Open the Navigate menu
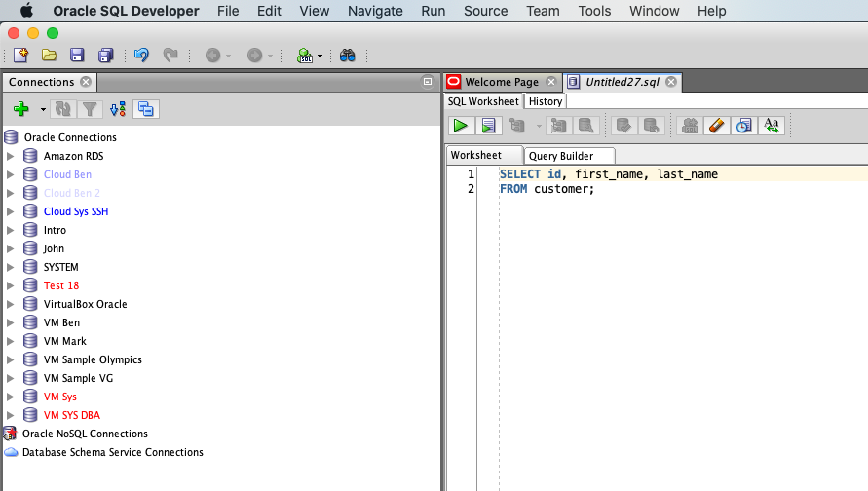The height and width of the screenshot is (491, 868). 374,11
